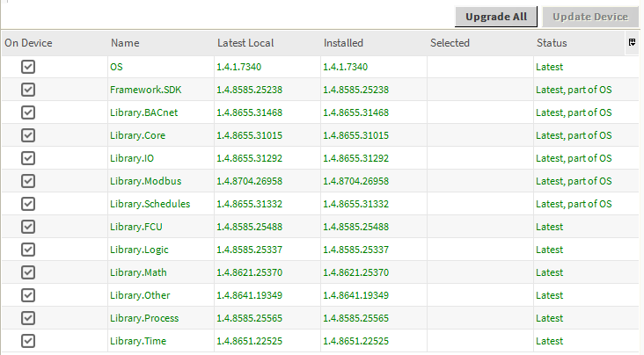Screen dimensions: 644x355
Task: Uncheck the Framework.SDK checkbox
Action: click(x=28, y=90)
